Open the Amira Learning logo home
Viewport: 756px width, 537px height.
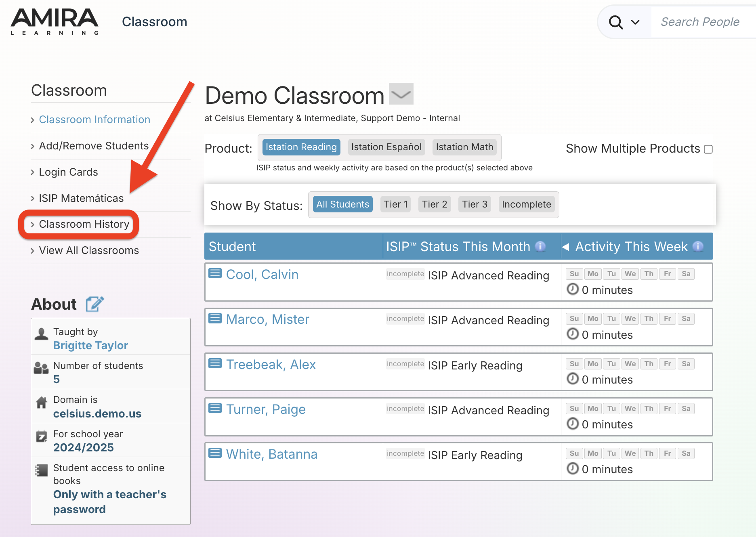coord(55,22)
